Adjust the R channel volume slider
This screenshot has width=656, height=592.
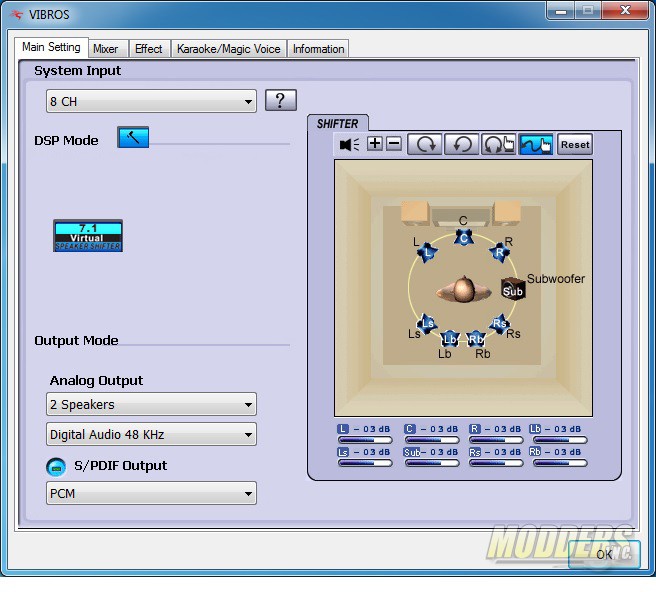496,440
